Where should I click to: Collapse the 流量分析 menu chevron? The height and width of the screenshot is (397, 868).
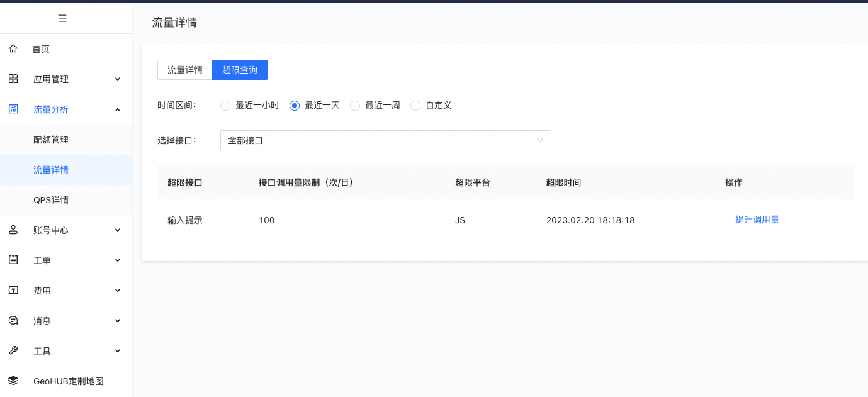click(118, 109)
